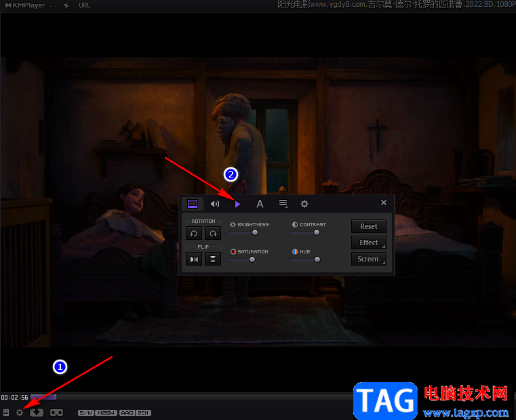Adjust the Brightness slider

255,232
